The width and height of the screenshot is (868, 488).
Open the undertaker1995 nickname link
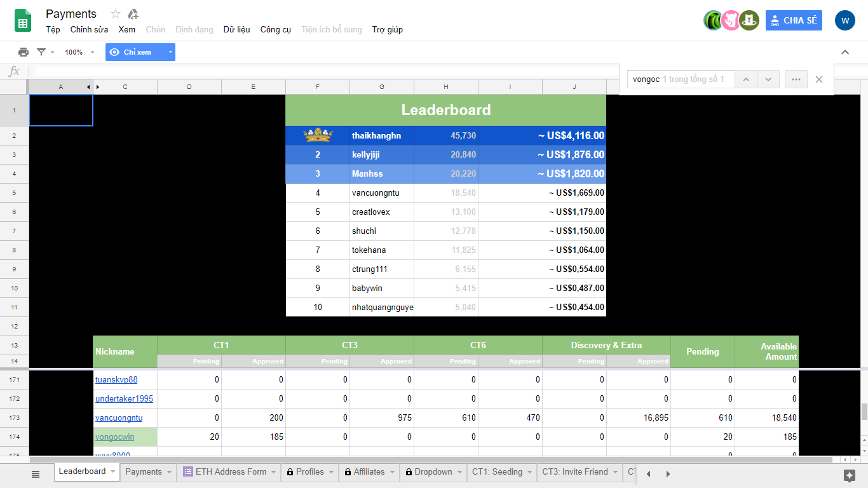coord(124,399)
